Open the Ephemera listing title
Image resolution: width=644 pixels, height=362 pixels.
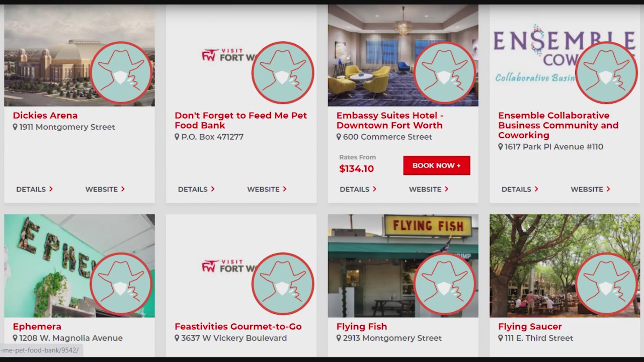click(37, 326)
